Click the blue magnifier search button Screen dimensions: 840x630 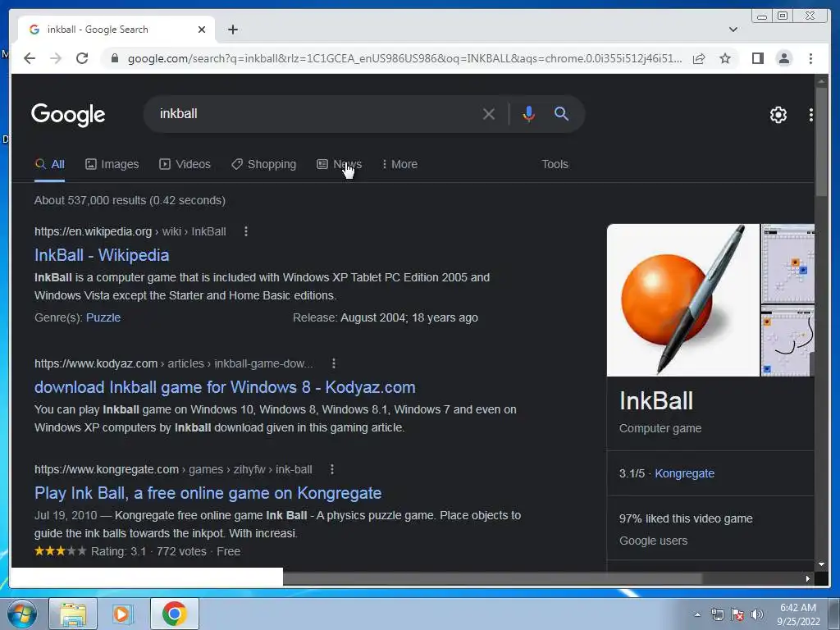click(561, 113)
